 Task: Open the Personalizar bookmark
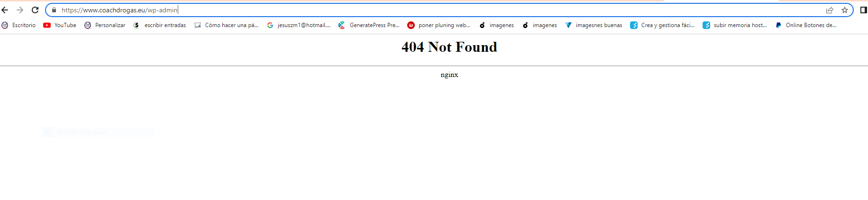point(105,25)
